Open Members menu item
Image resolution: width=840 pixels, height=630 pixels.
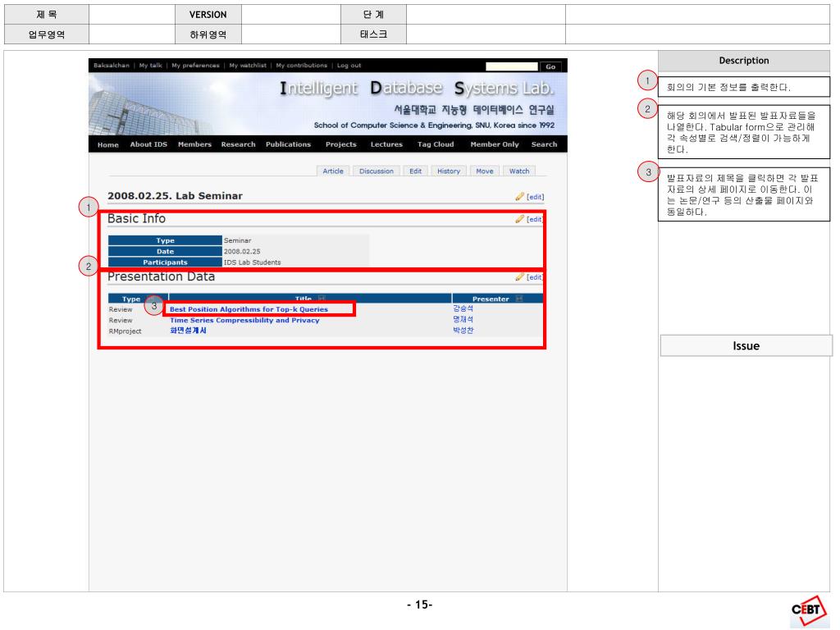[x=194, y=144]
